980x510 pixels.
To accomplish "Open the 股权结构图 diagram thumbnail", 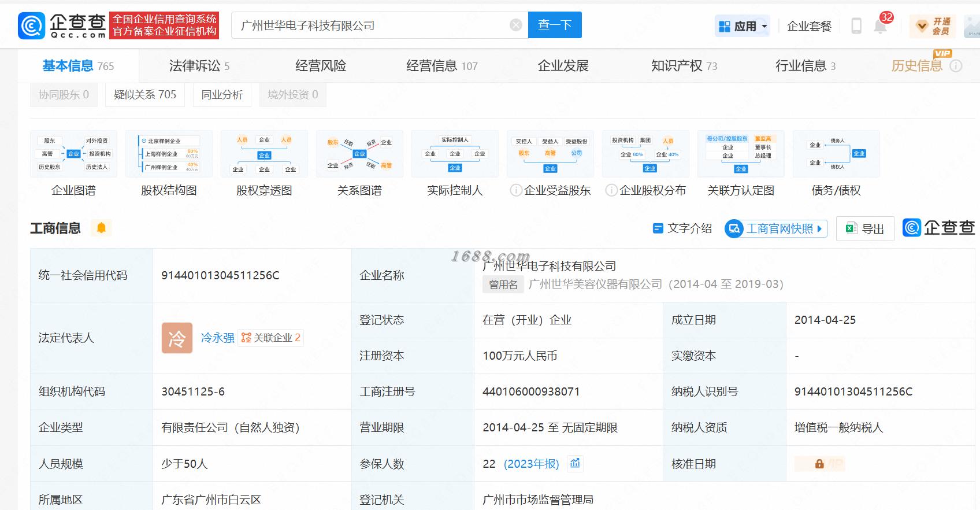I will pos(169,154).
